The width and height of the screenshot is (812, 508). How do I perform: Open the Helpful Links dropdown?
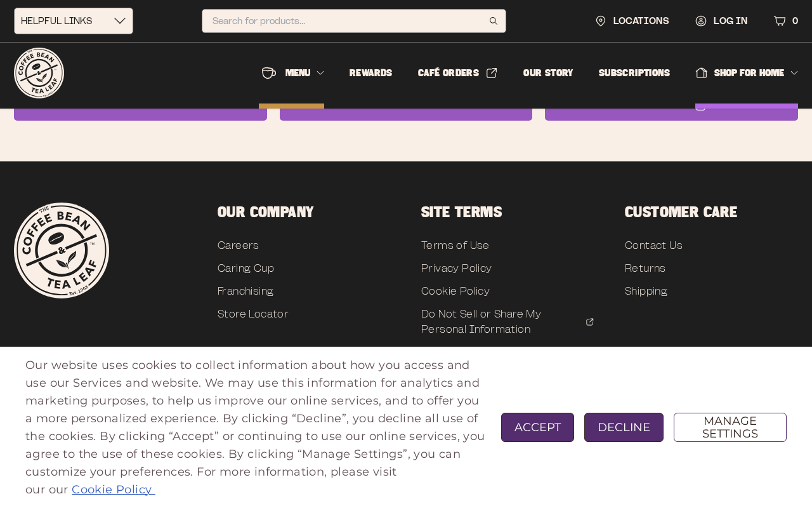pos(74,21)
